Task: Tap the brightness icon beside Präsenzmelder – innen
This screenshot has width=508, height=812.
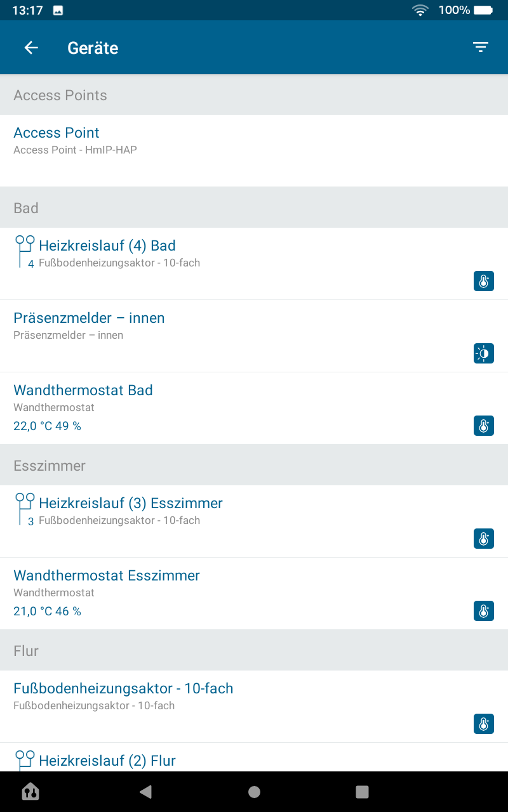Action: [x=484, y=353]
